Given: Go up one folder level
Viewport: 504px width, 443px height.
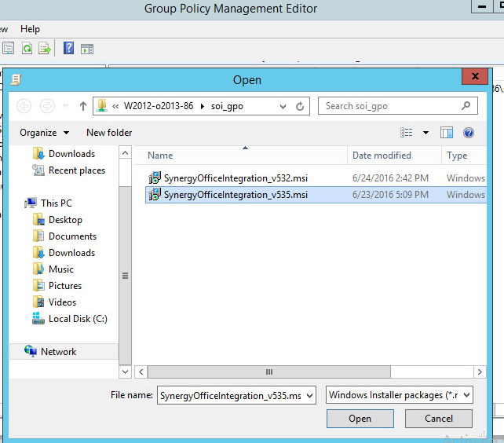Looking at the screenshot, I should pos(83,106).
